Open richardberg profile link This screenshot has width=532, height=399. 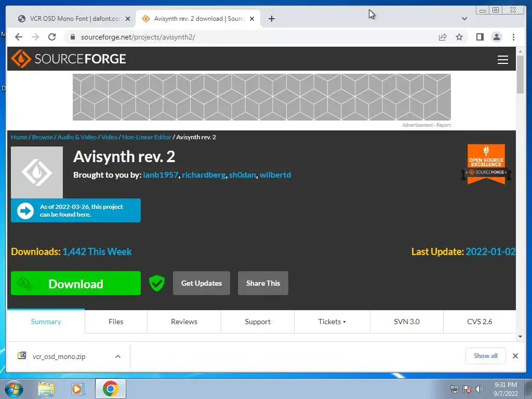pyautogui.click(x=204, y=175)
